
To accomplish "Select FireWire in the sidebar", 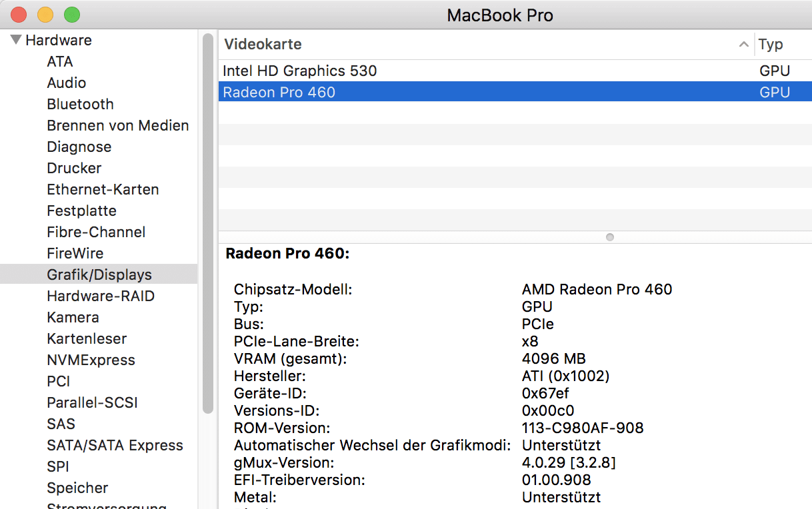I will click(x=75, y=253).
